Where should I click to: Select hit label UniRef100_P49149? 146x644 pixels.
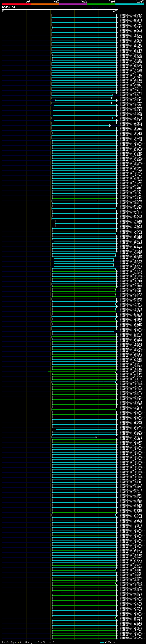131,304
